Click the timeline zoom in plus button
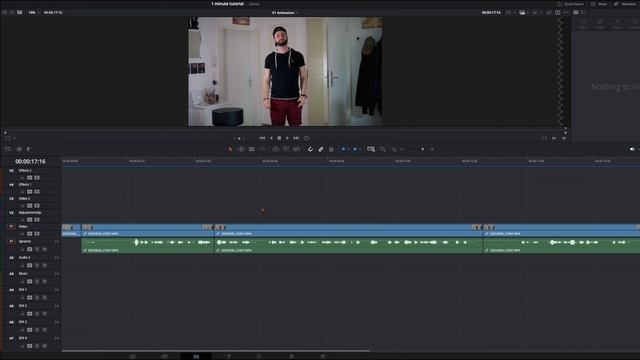640x360 pixels. pyautogui.click(x=432, y=149)
